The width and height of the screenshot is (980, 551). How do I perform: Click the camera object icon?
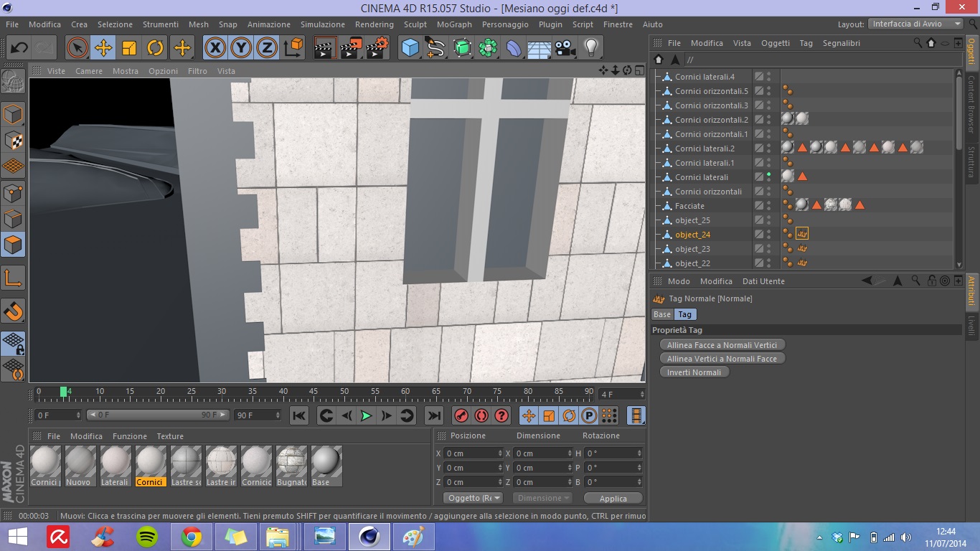tap(565, 48)
